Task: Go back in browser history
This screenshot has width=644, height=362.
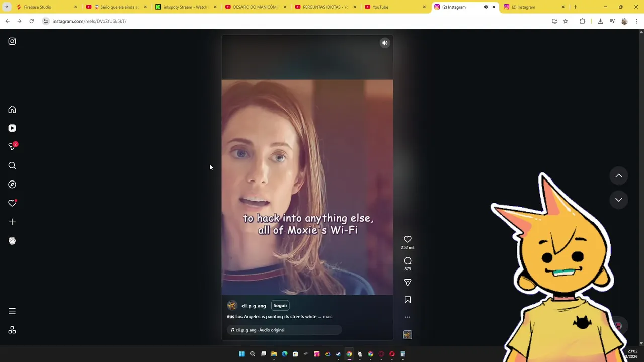Action: (x=8, y=21)
